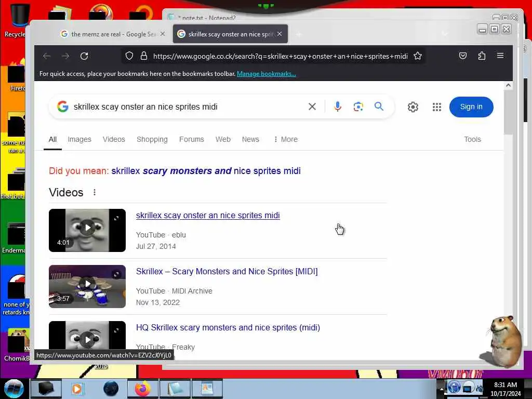Select the Forums search tab
The image size is (532, 399).
tap(191, 139)
